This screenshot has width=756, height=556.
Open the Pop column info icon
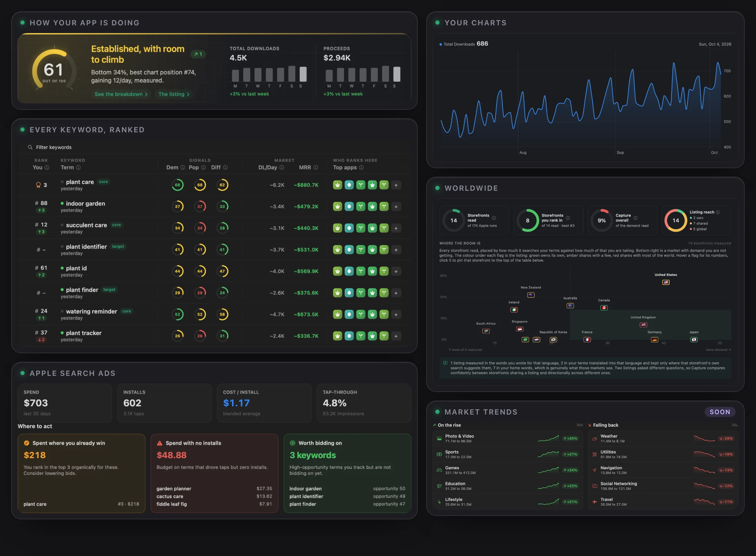(203, 168)
